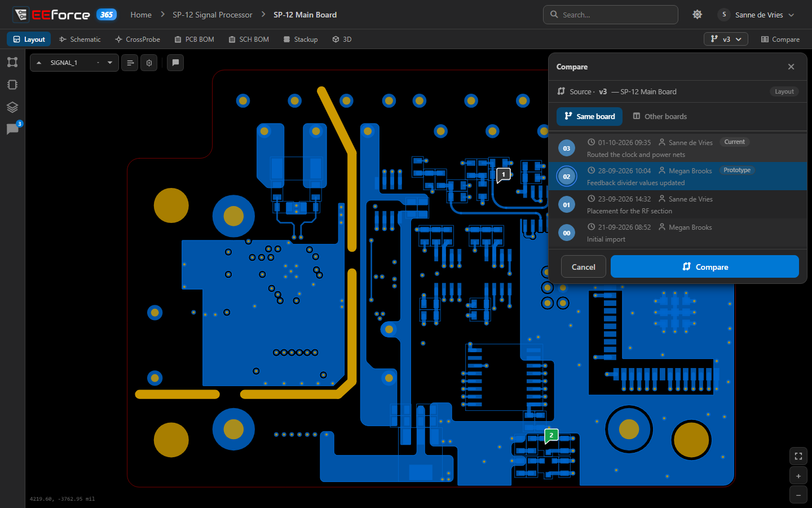Click the align/list toolbar icon beside SIGNAL_1

(x=130, y=63)
